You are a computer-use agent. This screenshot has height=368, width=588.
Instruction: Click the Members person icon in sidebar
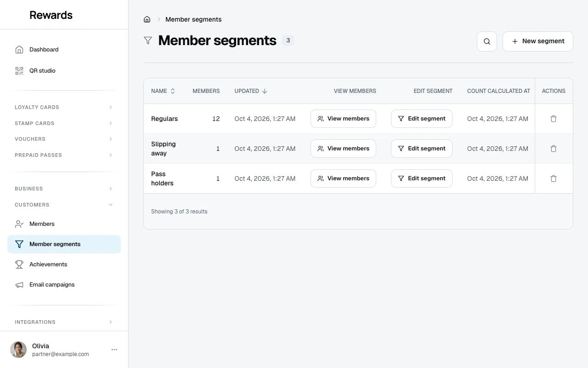(19, 224)
